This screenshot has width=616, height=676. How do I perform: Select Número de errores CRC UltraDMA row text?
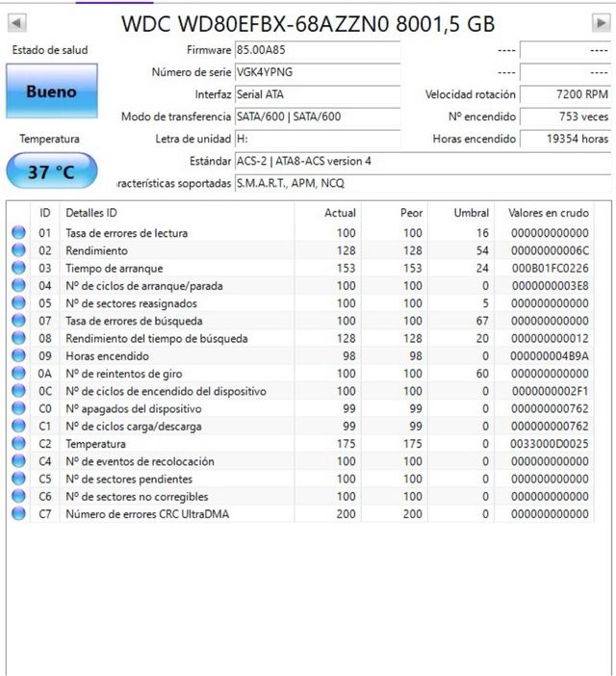(x=147, y=514)
